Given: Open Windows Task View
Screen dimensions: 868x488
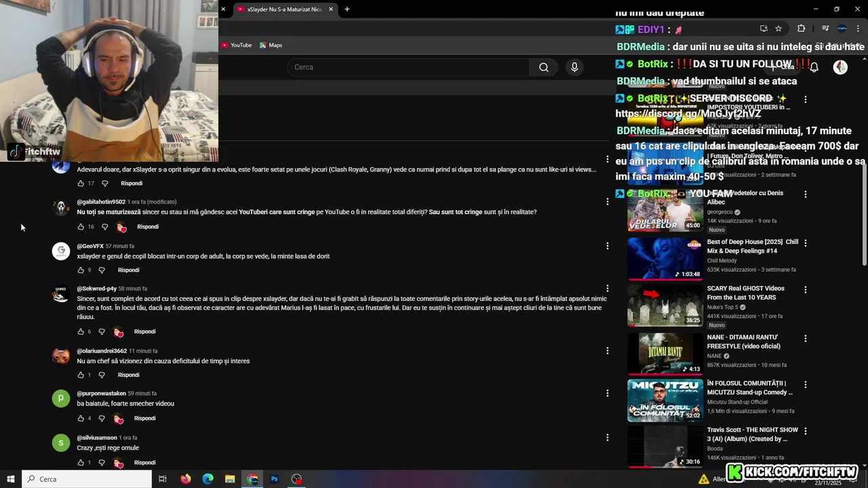Looking at the screenshot, I should [x=163, y=479].
